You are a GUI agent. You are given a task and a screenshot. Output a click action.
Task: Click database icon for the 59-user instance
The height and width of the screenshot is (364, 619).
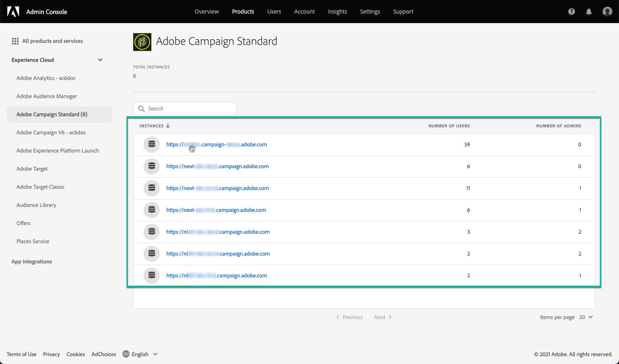tap(152, 145)
